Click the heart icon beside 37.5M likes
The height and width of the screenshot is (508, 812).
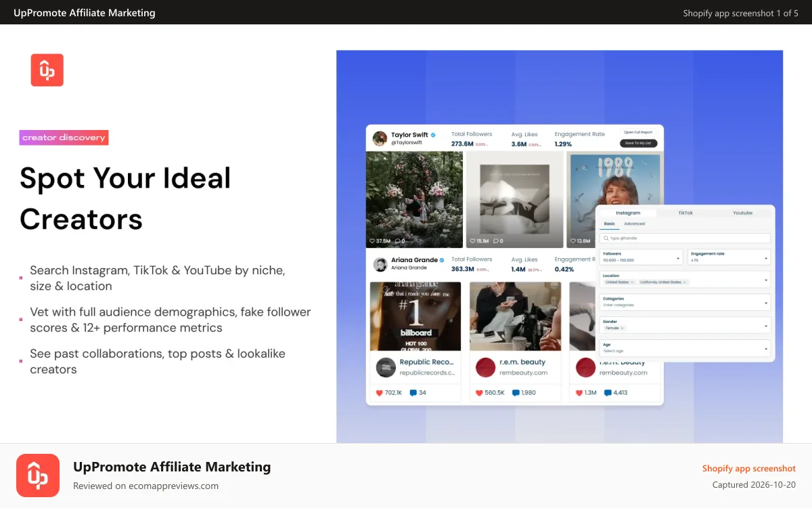click(x=372, y=241)
